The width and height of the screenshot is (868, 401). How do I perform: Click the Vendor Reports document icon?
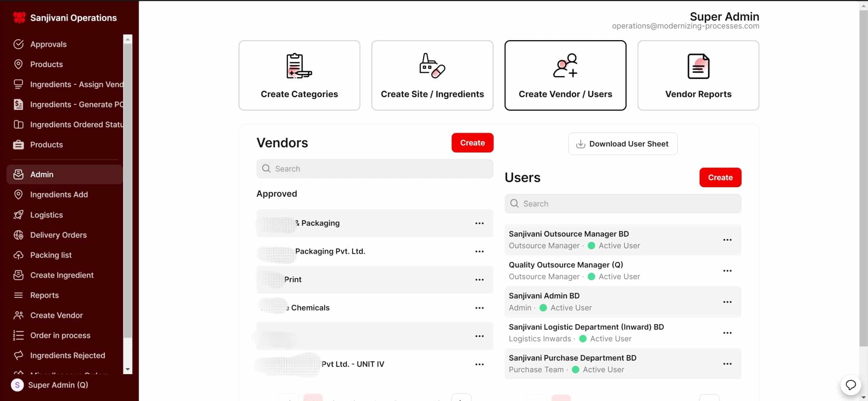click(x=698, y=66)
